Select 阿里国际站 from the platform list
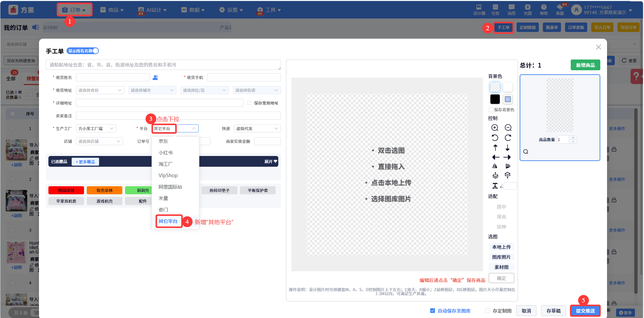This screenshot has height=318, width=644. pyautogui.click(x=175, y=187)
